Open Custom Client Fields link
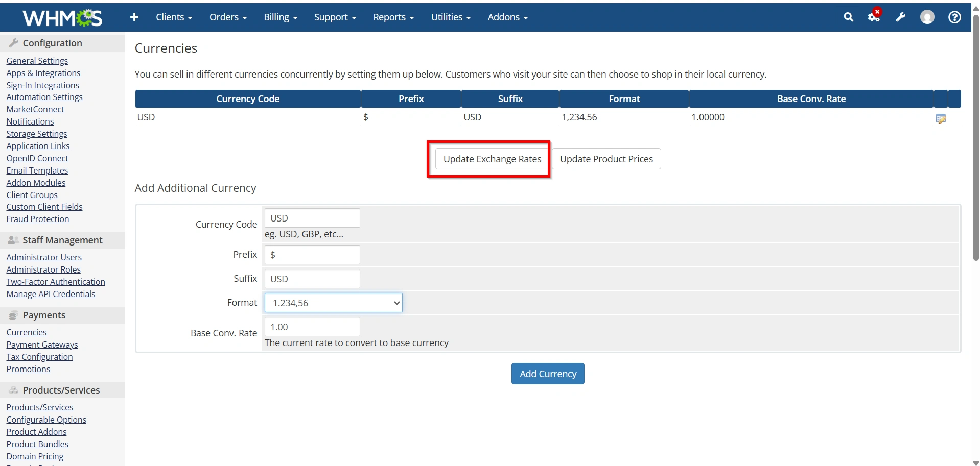The image size is (980, 466). pos(44,207)
